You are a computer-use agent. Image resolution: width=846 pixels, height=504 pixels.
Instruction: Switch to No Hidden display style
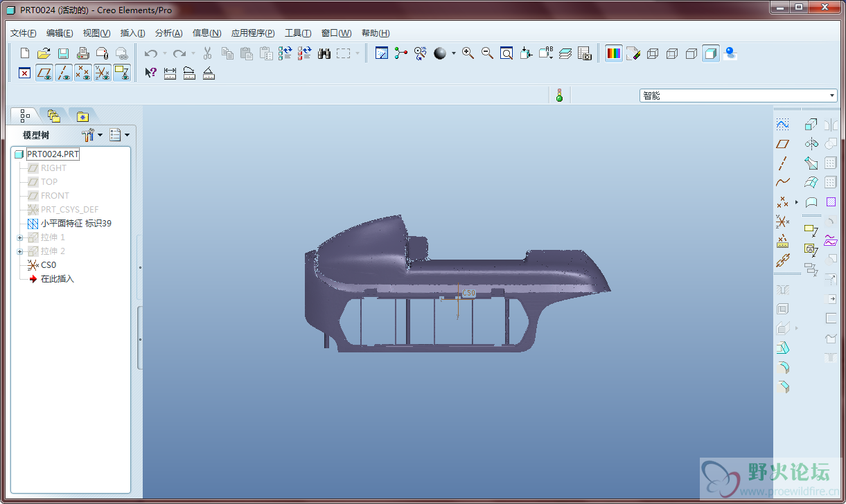(x=691, y=53)
